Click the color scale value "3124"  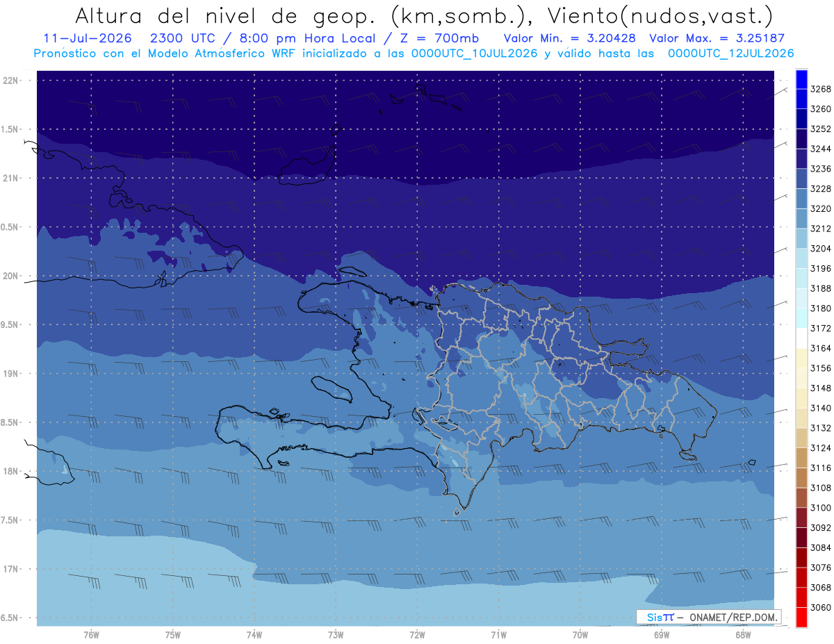(821, 448)
